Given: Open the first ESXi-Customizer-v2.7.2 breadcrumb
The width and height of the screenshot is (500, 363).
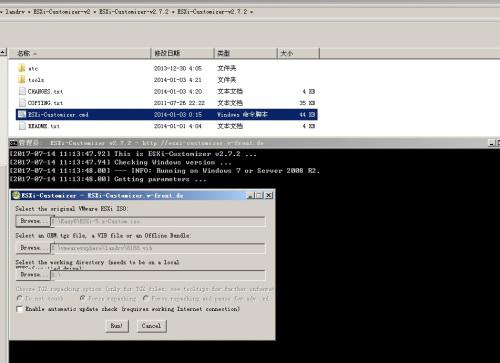Looking at the screenshot, I should (x=134, y=12).
